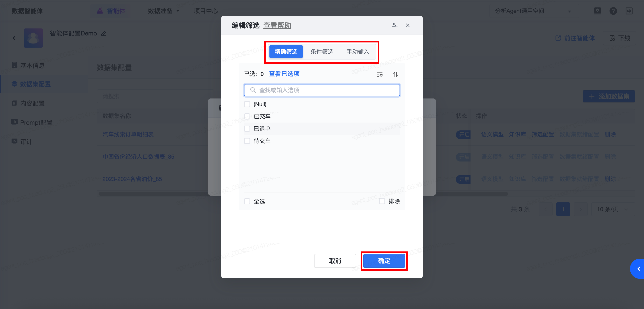The image size is (644, 309).
Task: Open dataset 汽车线索订单明细表
Action: (x=128, y=134)
